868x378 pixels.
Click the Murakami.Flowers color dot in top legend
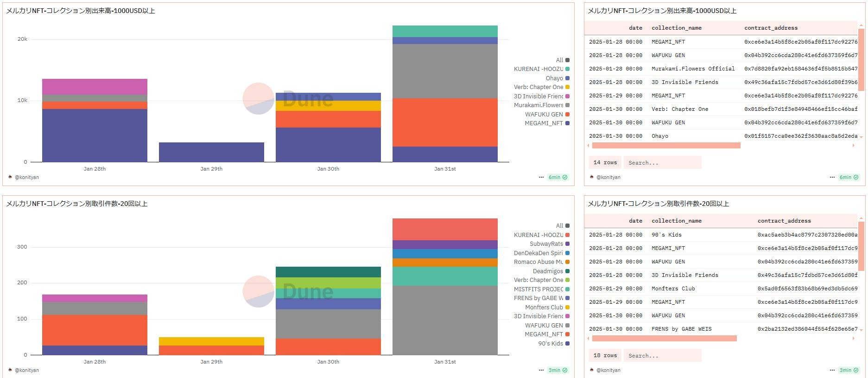point(567,105)
